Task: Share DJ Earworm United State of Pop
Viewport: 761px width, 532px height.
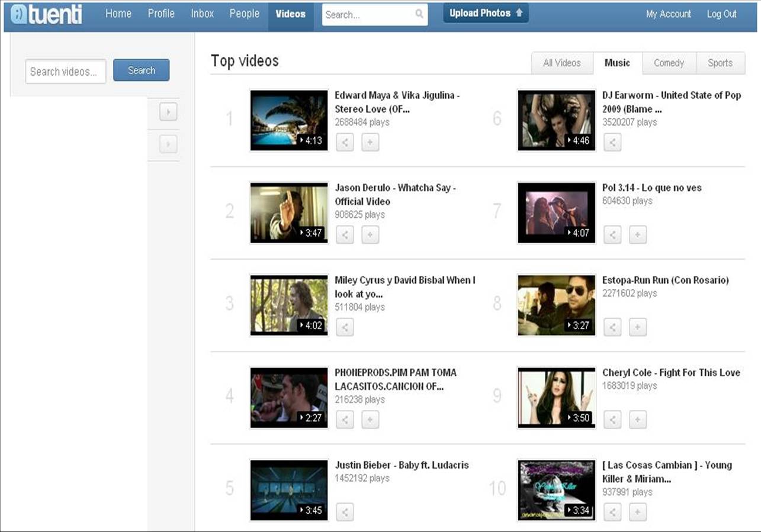Action: click(x=612, y=142)
